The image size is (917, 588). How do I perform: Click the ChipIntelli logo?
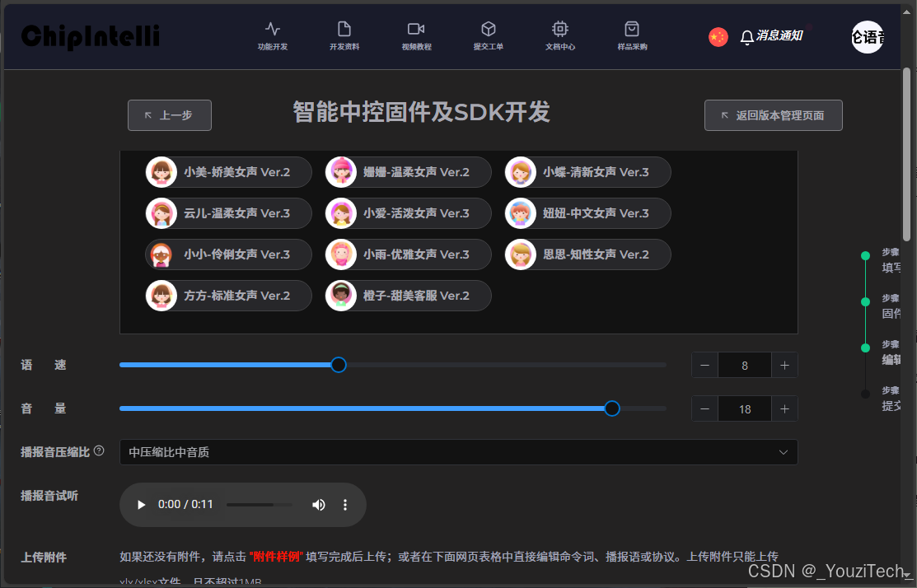89,36
